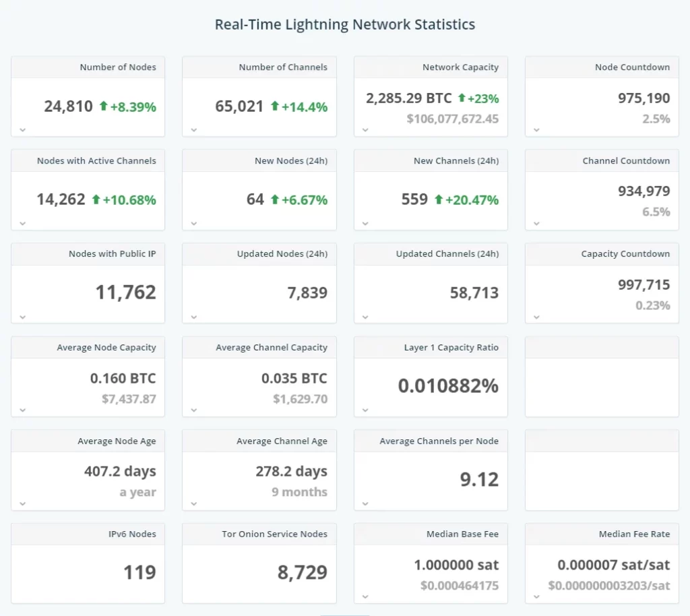Click the up arrow by 2,285.29 BTC

[462, 98]
